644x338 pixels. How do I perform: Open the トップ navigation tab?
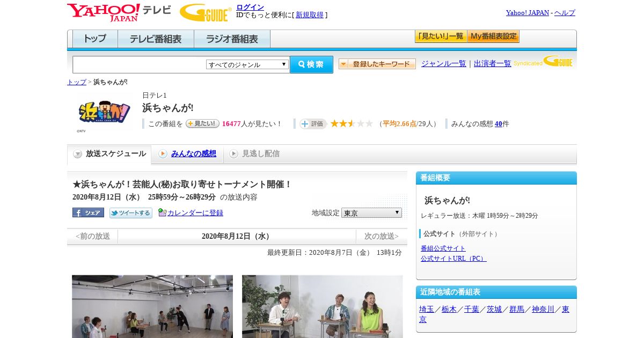click(95, 39)
